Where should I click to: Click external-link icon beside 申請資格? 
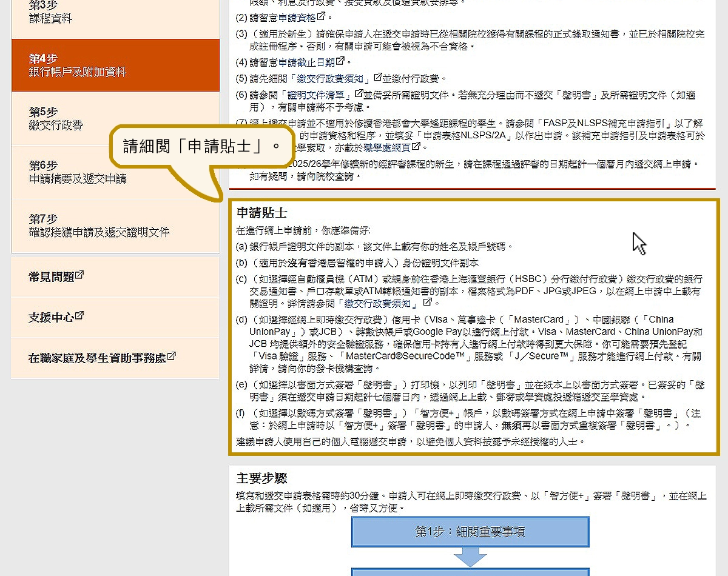pos(321,16)
